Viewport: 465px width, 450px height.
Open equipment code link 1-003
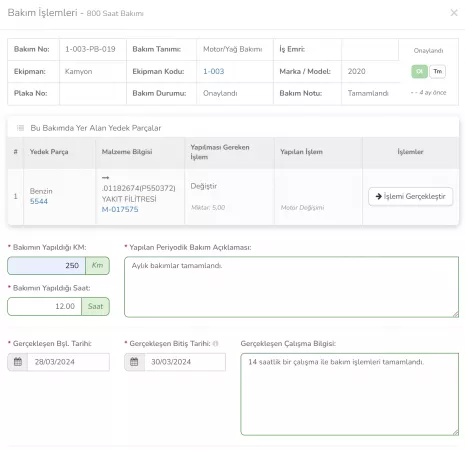point(214,71)
